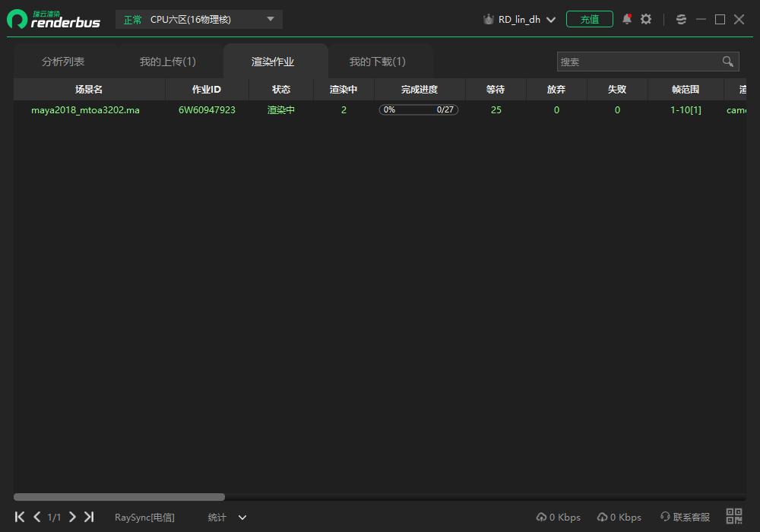Click the RaySync transfer icon in title bar

(681, 19)
